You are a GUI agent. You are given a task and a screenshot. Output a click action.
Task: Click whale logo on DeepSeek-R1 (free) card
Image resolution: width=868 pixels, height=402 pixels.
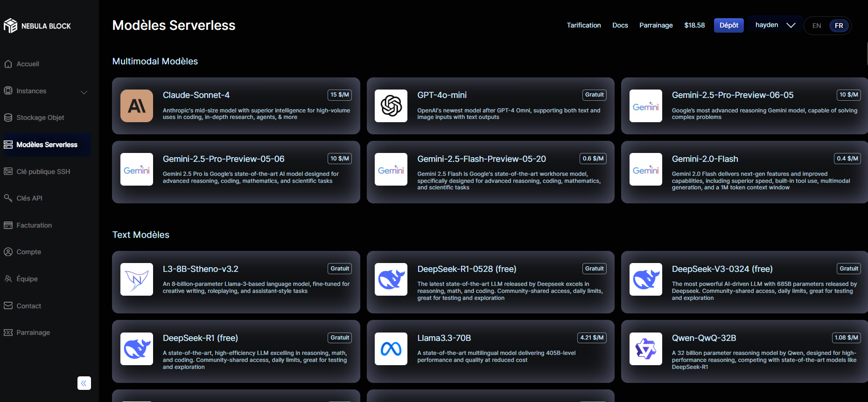click(x=137, y=349)
